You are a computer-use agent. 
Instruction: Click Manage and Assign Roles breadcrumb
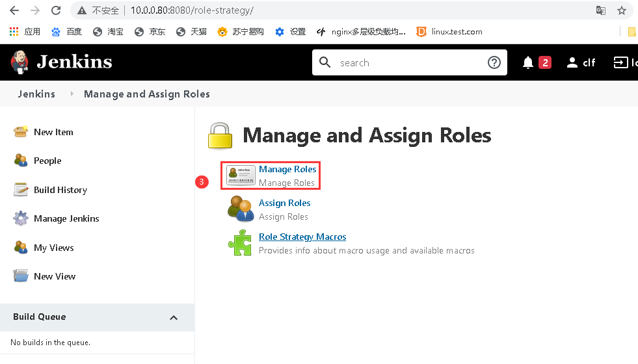[x=147, y=94]
